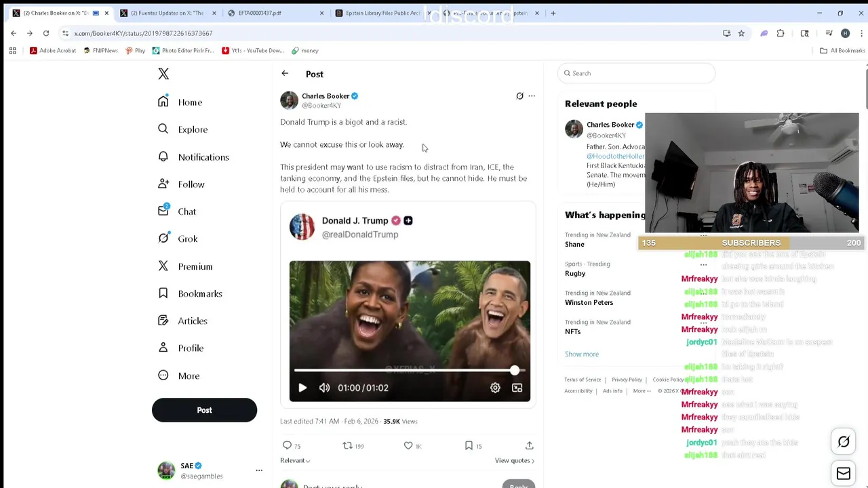Click Donald J. Trump name in quoted post
Screen dimensions: 868x488
pos(355,220)
